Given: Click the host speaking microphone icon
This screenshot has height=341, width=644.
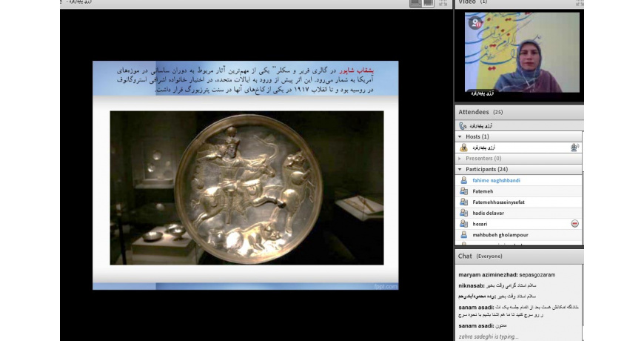Looking at the screenshot, I should (x=574, y=148).
